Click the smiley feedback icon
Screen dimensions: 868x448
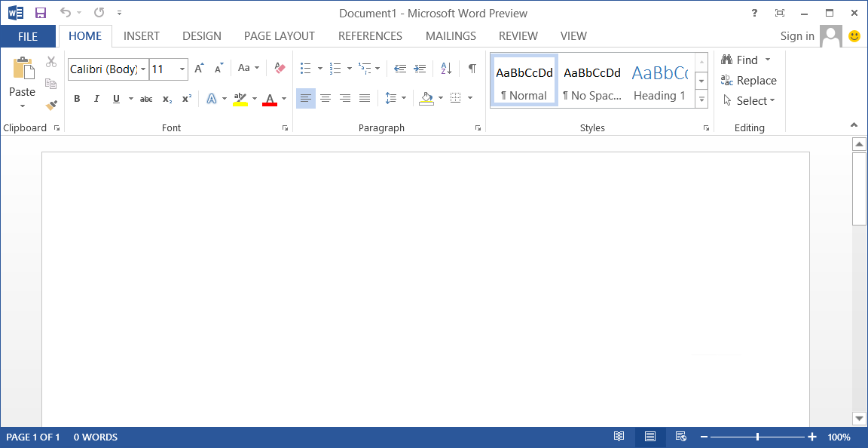pos(854,37)
